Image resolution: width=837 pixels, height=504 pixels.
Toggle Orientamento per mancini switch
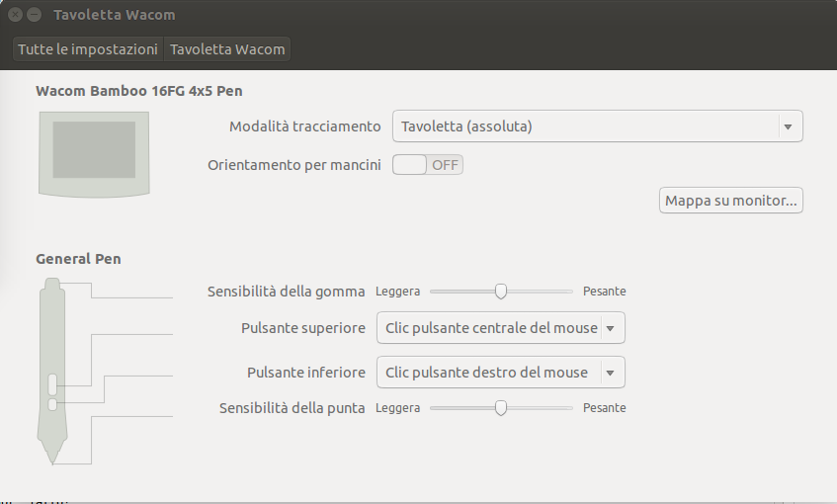[428, 165]
